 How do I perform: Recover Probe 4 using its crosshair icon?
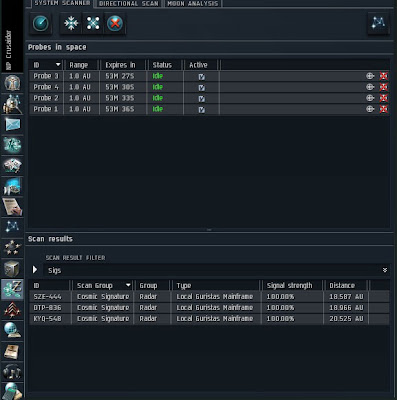370,87
